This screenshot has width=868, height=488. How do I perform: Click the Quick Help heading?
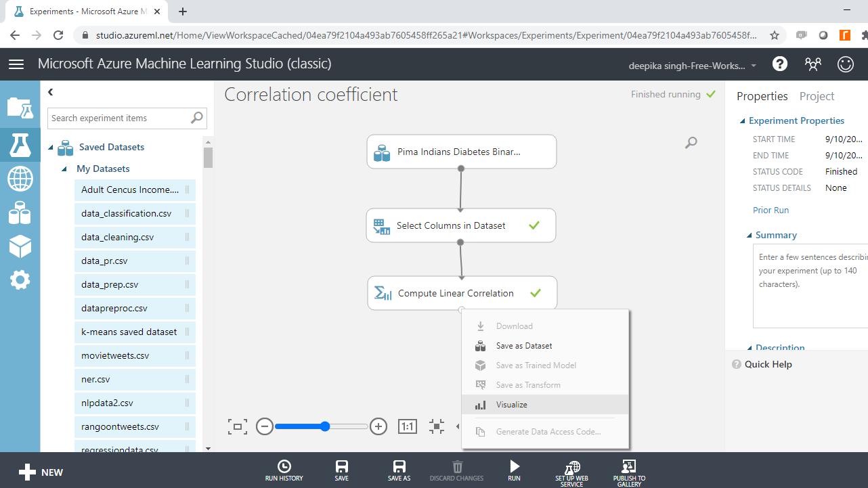pos(768,364)
